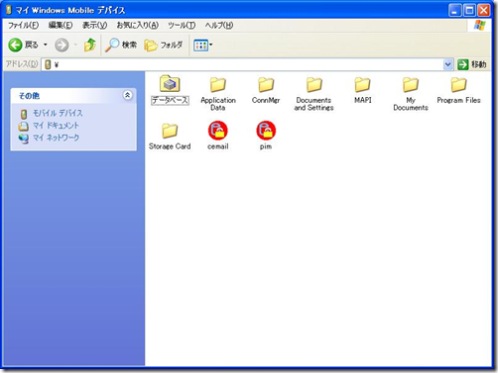The image size is (498, 373).
Task: Maximize the マイ Windows Mobile デバイス window
Action: click(x=469, y=10)
